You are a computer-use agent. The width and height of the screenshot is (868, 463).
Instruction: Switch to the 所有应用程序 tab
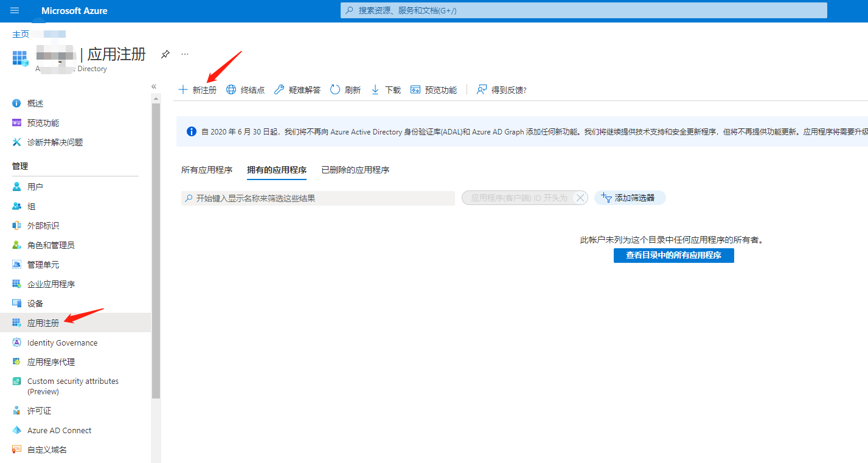point(207,170)
